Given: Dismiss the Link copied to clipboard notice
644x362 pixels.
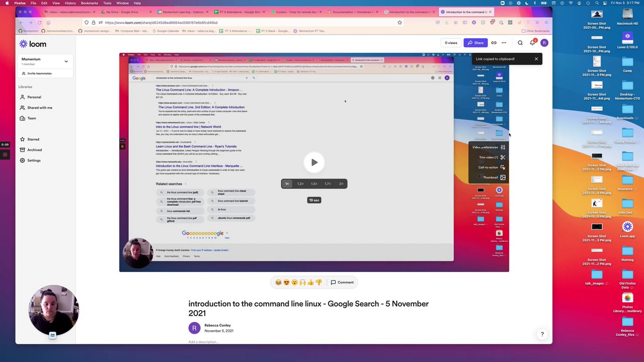Looking at the screenshot, I should pos(536,59).
